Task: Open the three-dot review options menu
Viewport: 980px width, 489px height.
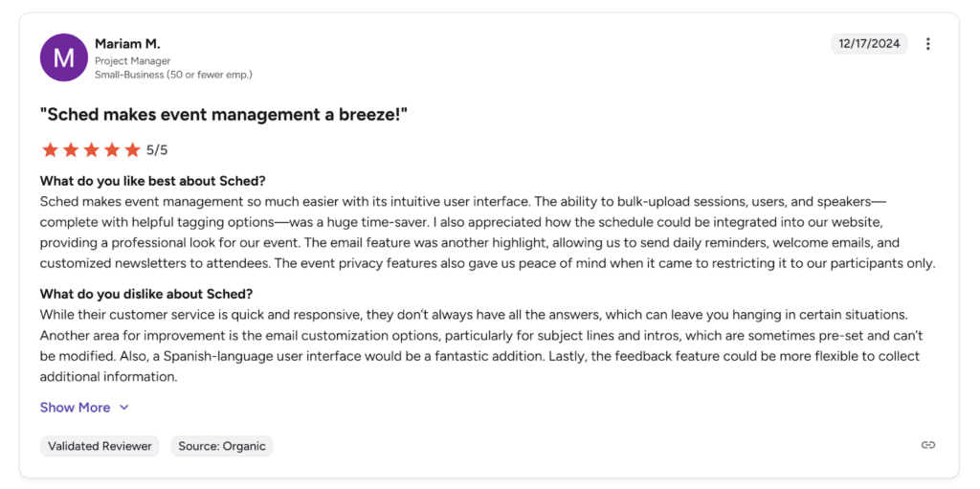Action: (x=927, y=44)
